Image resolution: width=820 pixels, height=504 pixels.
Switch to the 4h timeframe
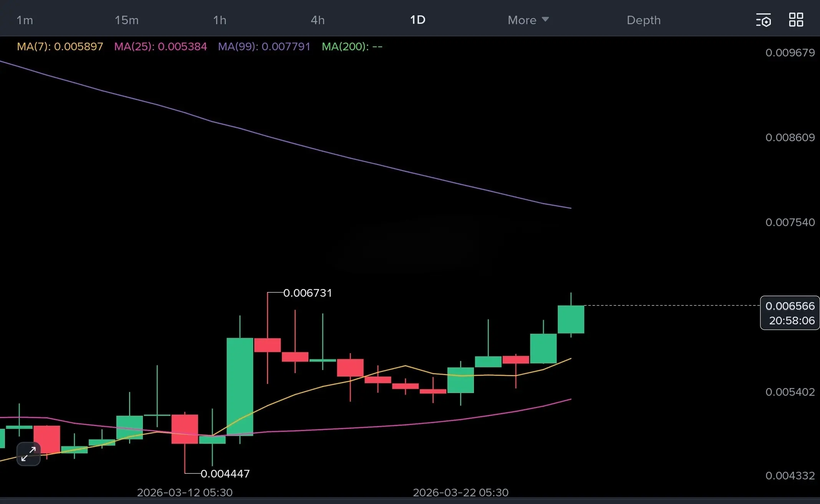point(317,20)
